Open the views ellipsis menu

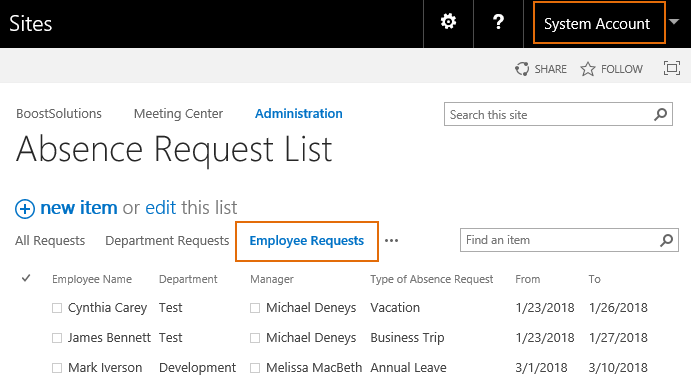click(x=391, y=241)
